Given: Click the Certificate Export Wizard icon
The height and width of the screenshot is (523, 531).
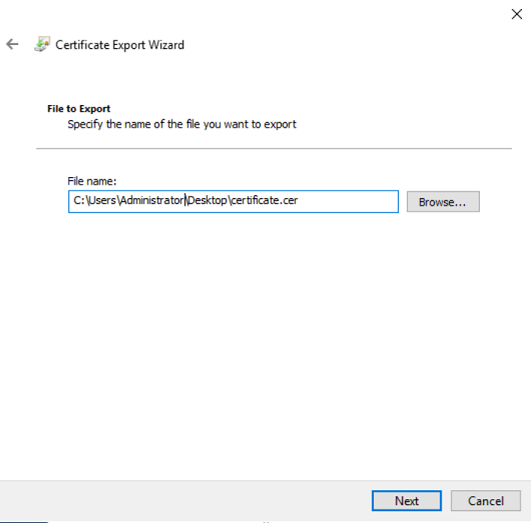Looking at the screenshot, I should [x=42, y=44].
